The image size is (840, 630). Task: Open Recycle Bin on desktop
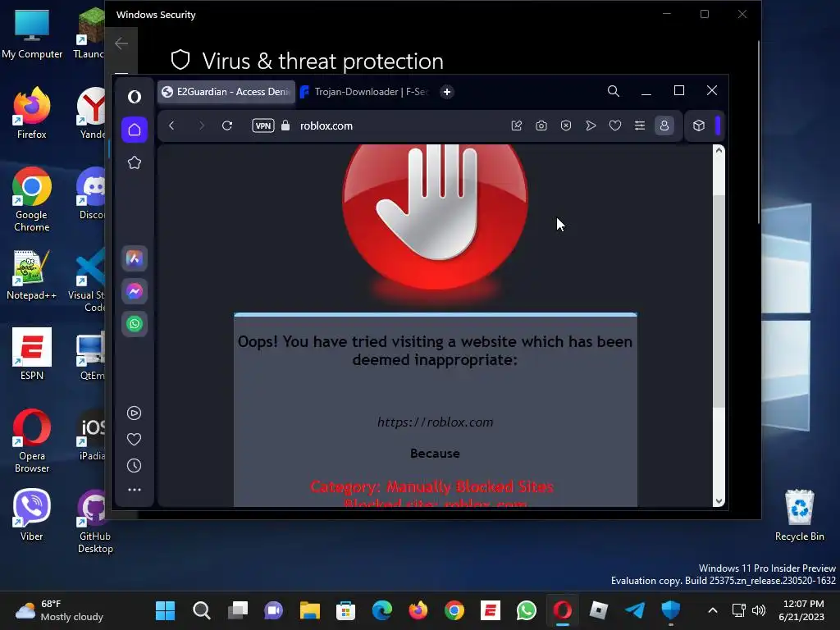click(799, 515)
